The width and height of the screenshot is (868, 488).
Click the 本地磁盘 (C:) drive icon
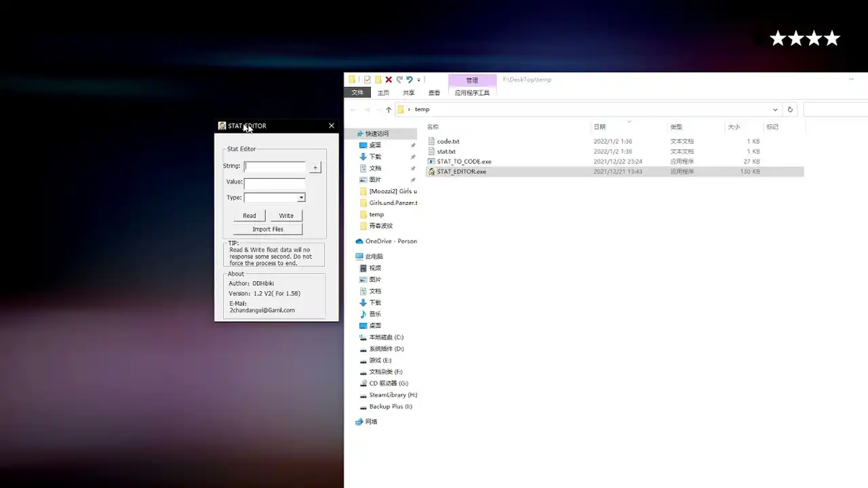(363, 337)
